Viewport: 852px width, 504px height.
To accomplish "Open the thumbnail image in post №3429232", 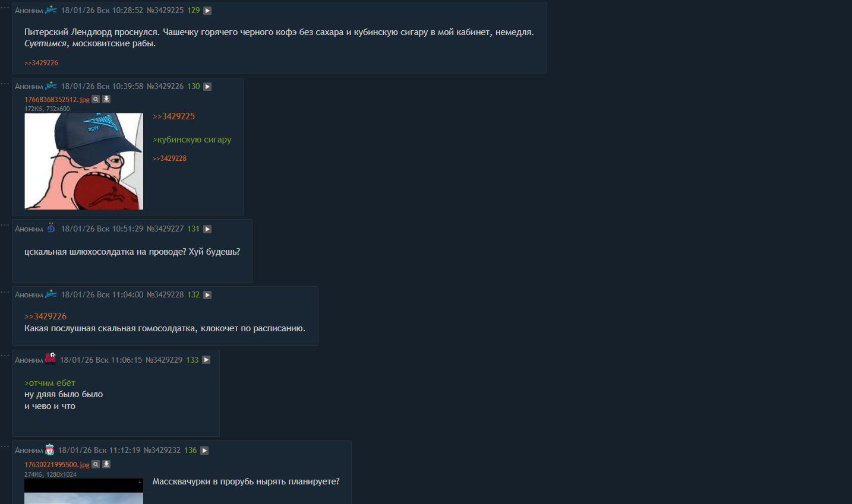I will point(84,491).
